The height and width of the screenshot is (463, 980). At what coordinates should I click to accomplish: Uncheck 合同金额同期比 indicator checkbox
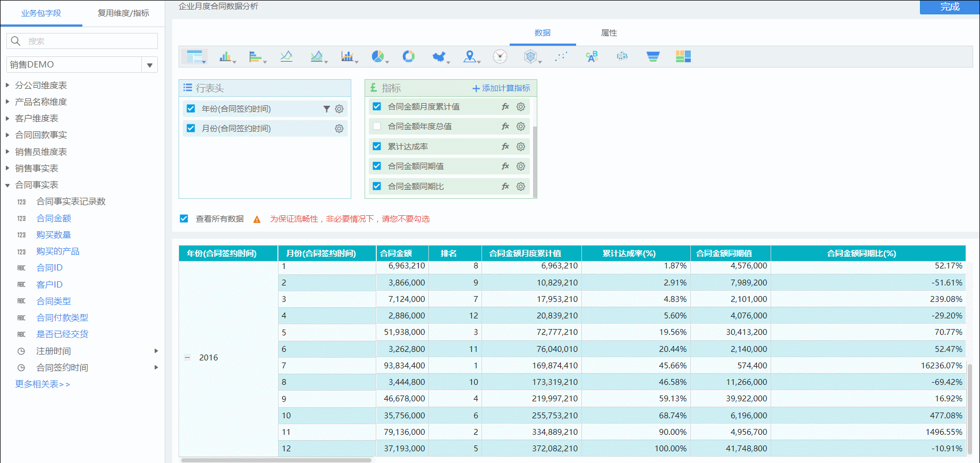click(x=377, y=186)
